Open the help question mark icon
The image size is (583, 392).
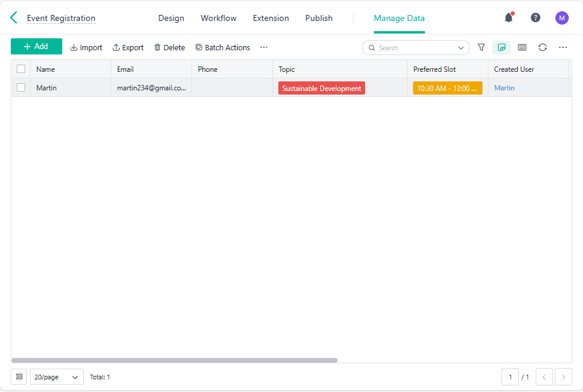tap(536, 18)
